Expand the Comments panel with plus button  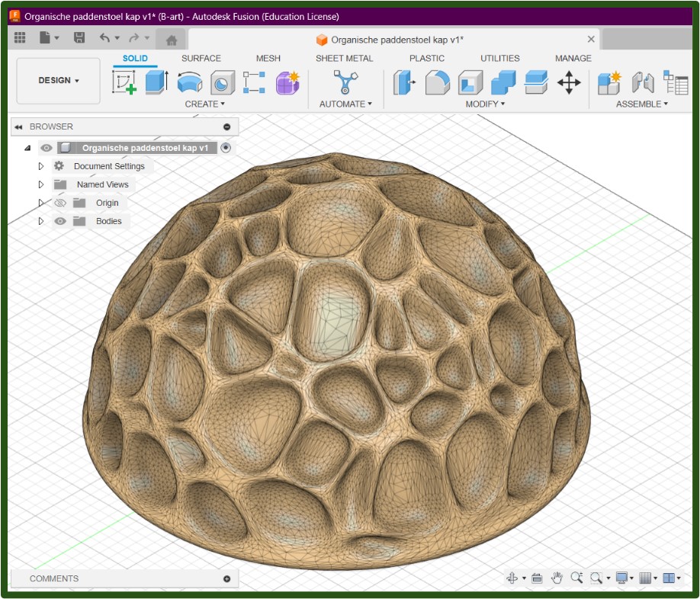[x=226, y=578]
